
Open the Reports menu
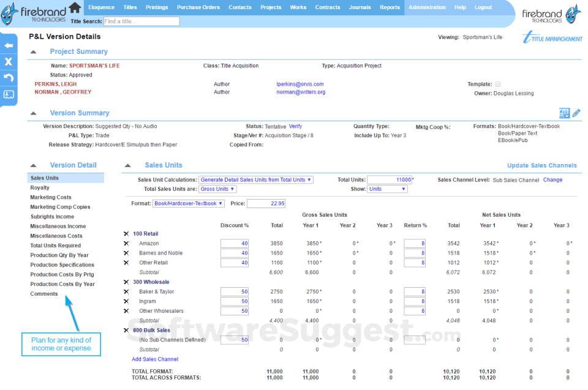coord(390,7)
